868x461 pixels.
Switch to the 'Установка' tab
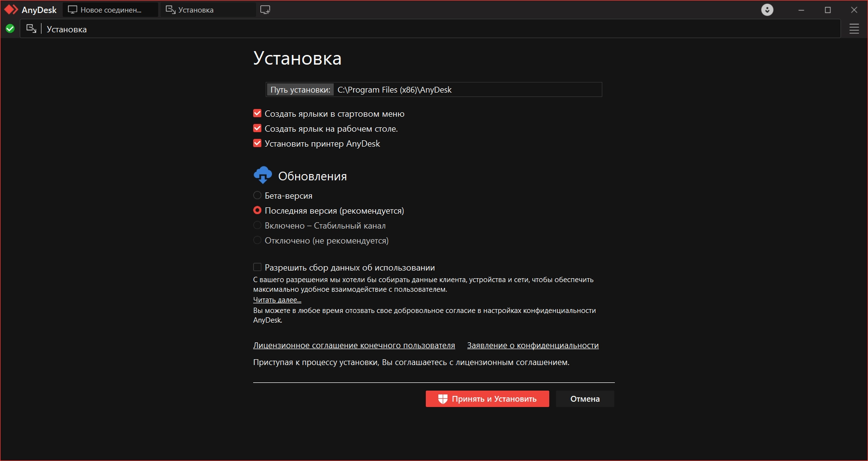tap(208, 10)
